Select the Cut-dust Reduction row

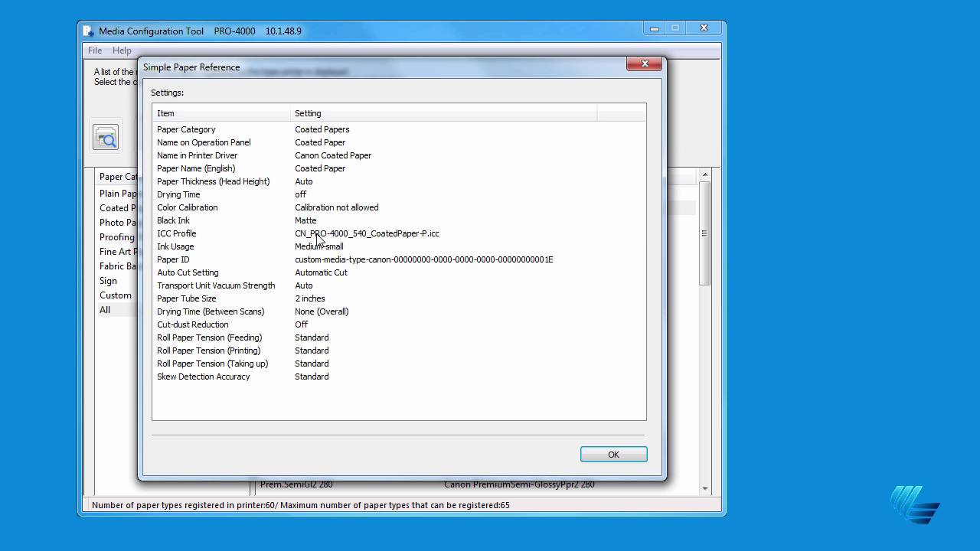[398, 324]
